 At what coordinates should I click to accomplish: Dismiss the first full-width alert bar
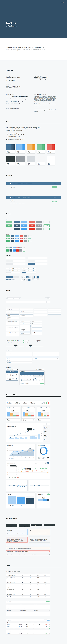click(49, 545)
